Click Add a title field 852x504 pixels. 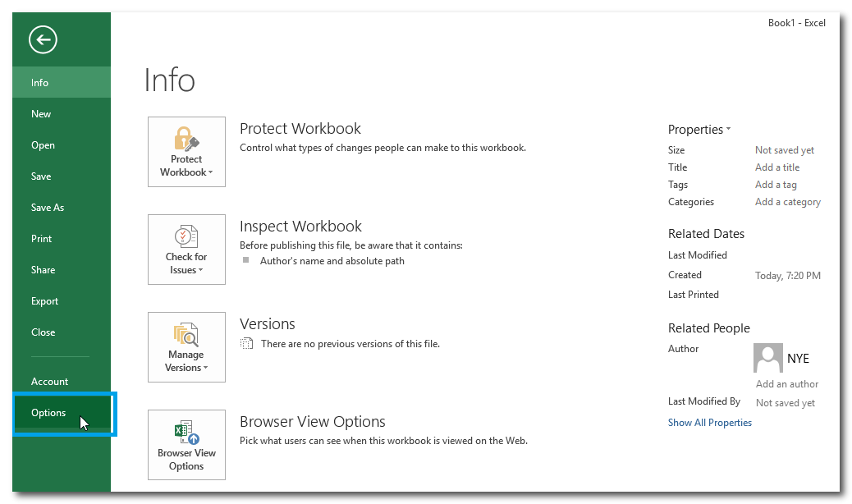coord(776,167)
